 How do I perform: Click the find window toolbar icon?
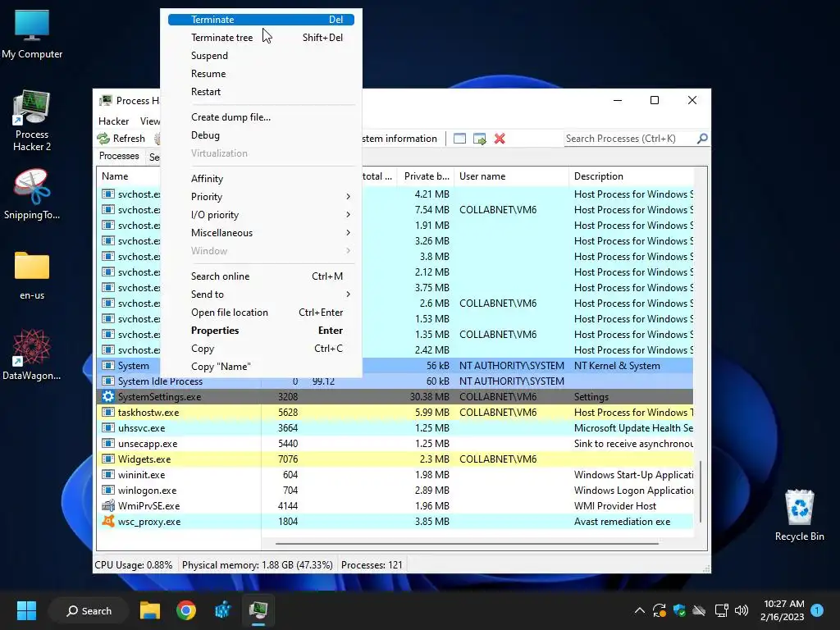click(x=459, y=138)
